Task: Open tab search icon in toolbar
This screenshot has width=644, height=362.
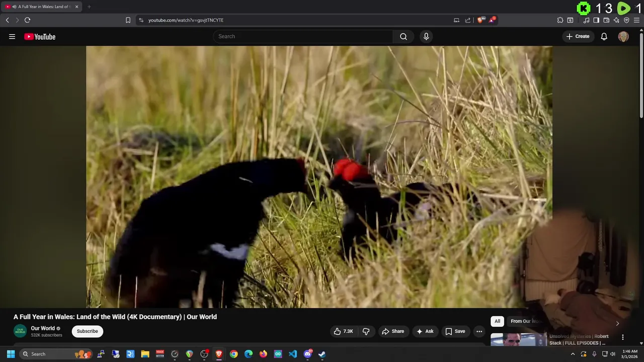Action: point(570,20)
